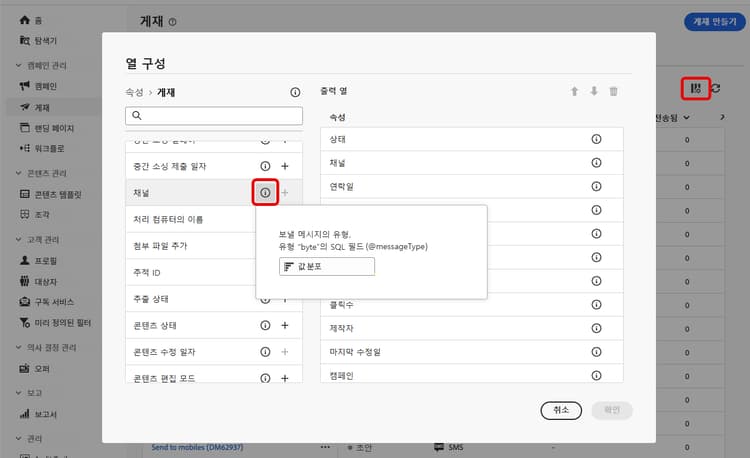Image resolution: width=750 pixels, height=458 pixels.
Task: Open 탐색기 in the sidebar
Action: (x=38, y=41)
